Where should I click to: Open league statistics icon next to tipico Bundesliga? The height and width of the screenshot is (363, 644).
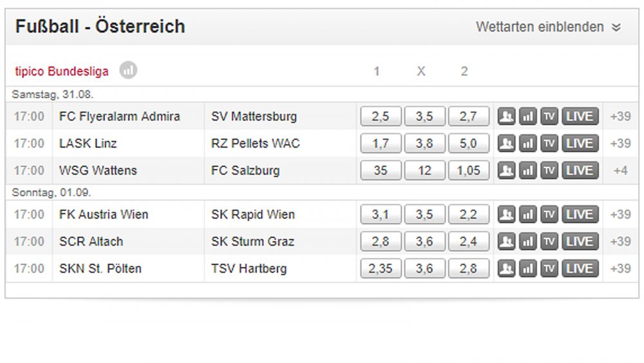(128, 70)
